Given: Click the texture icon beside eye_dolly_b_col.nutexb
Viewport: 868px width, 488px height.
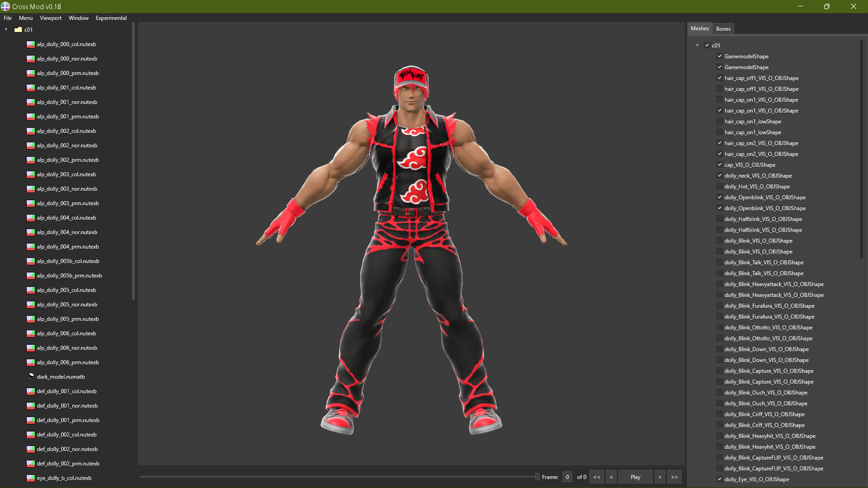Looking at the screenshot, I should 30,478.
